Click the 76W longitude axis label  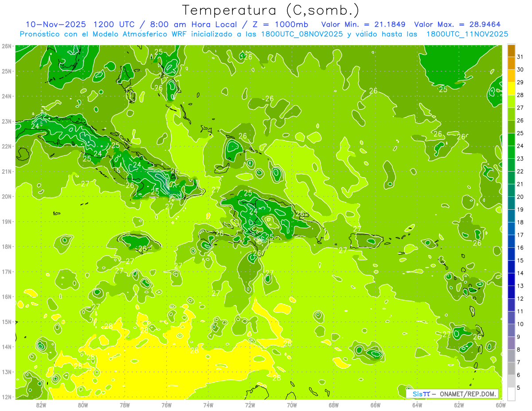pyautogui.click(x=167, y=405)
